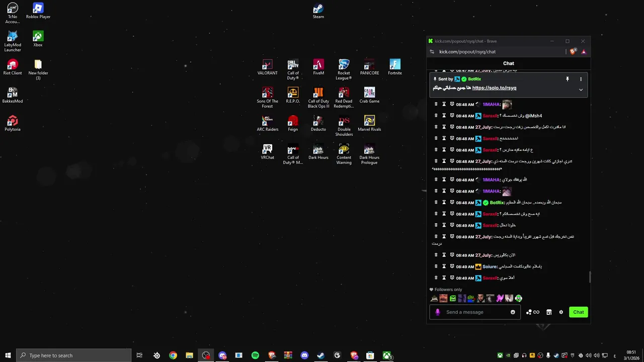Select the Content Warning desktop icon
The width and height of the screenshot is (644, 362).
point(344,154)
